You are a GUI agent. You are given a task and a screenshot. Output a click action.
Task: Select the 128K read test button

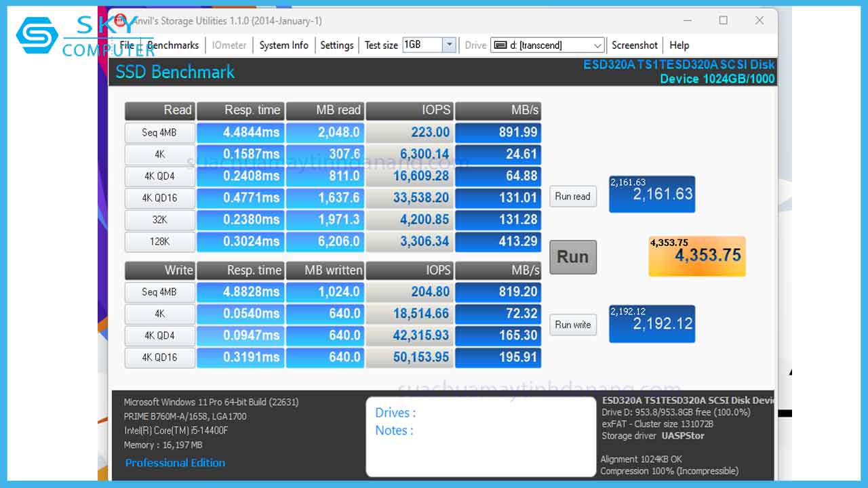click(x=159, y=241)
